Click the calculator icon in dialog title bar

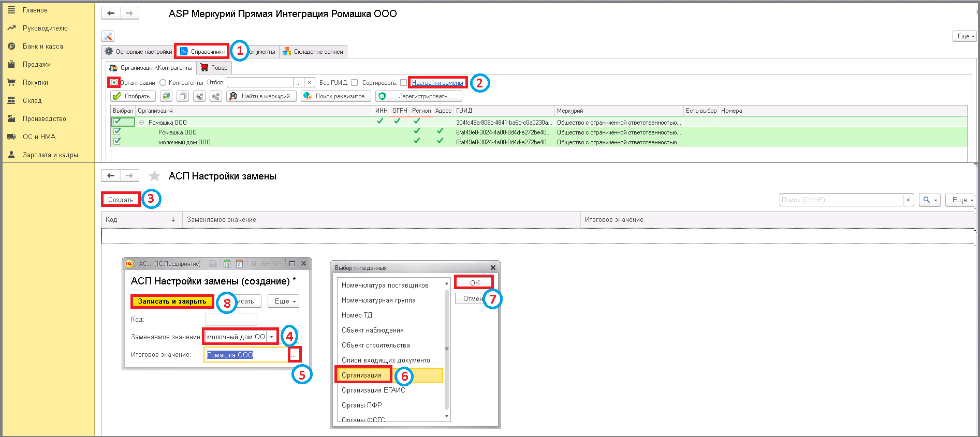point(227,264)
